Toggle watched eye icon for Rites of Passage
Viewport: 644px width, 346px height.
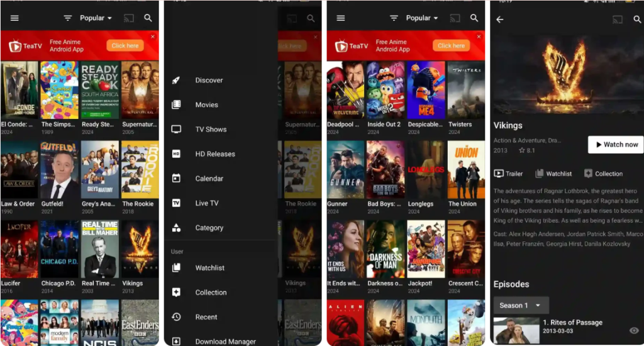(x=634, y=330)
